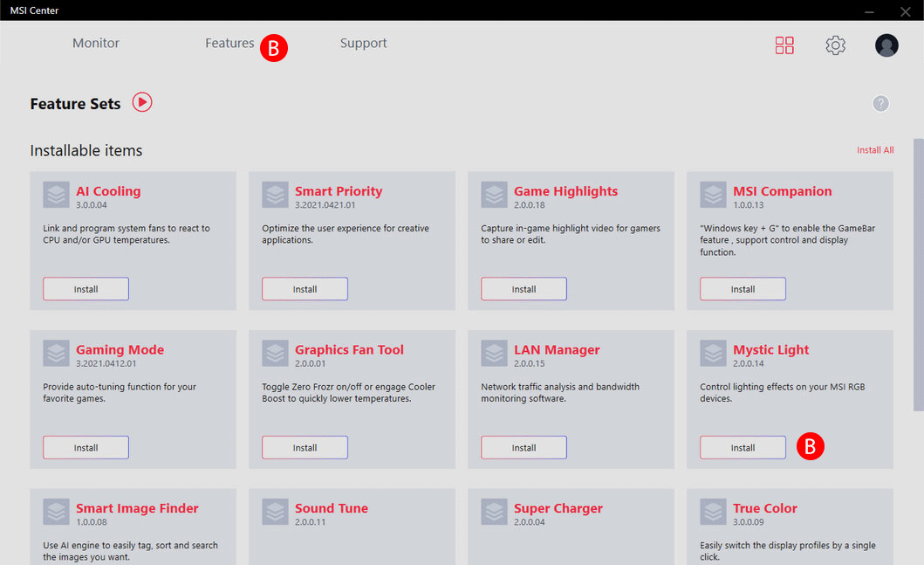Install the AI Cooling feature
Screen dimensions: 924x565
86,289
